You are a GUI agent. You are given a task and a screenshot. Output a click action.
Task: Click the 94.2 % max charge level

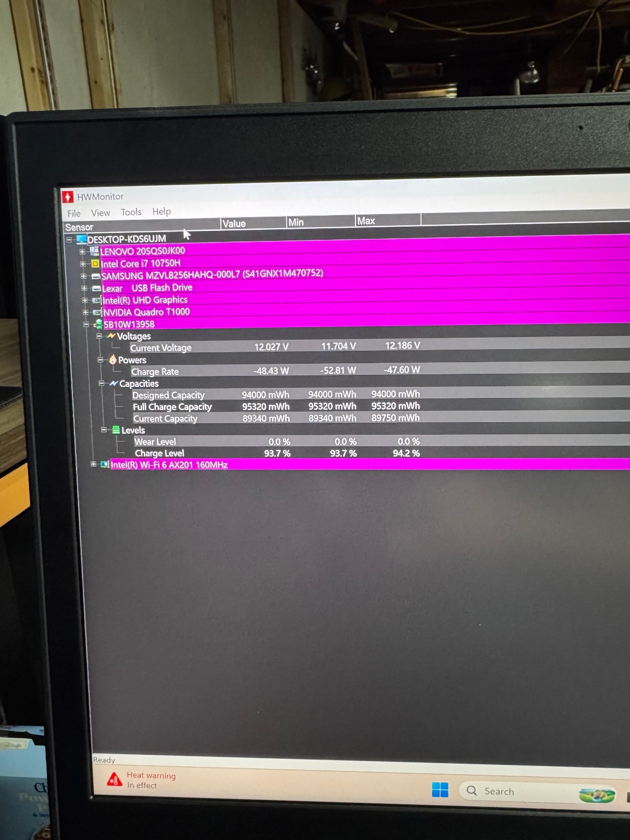(406, 453)
